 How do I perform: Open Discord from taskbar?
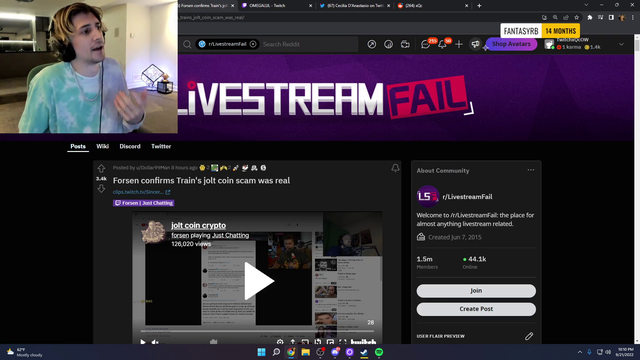335,352
